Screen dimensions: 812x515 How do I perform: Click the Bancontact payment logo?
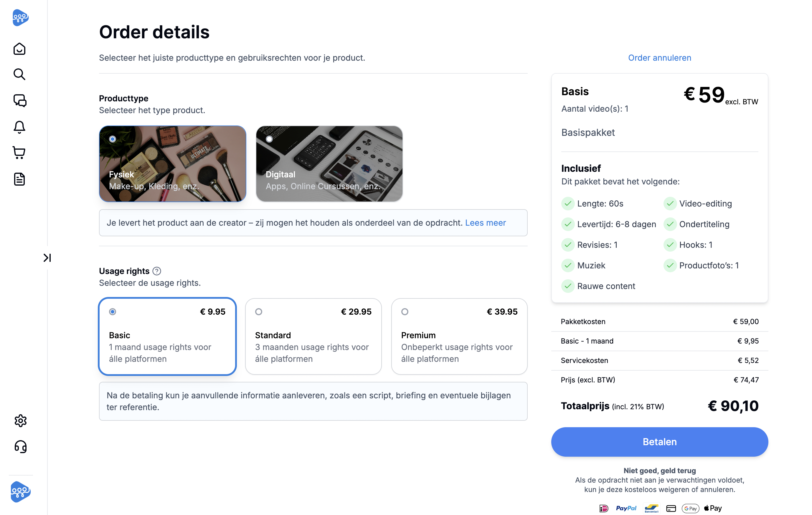(651, 508)
